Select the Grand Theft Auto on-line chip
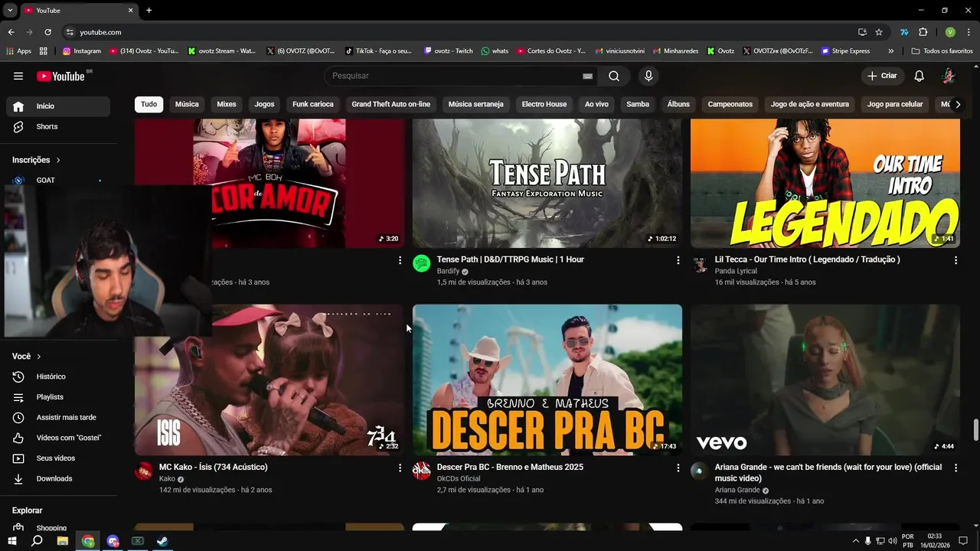 (391, 104)
